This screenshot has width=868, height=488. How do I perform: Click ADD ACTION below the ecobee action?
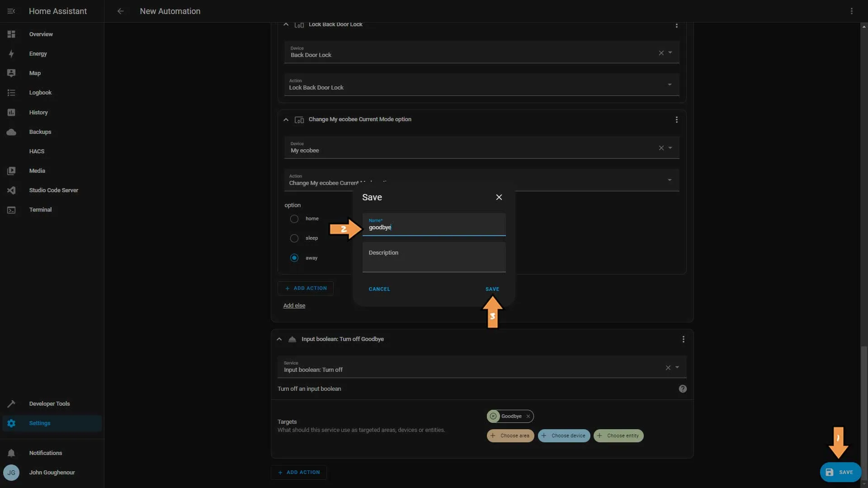tap(306, 288)
